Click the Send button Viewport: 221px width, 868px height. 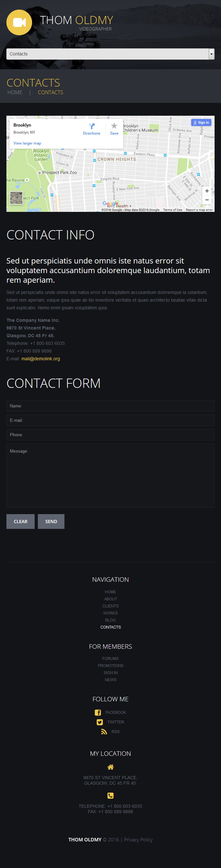pos(51,522)
